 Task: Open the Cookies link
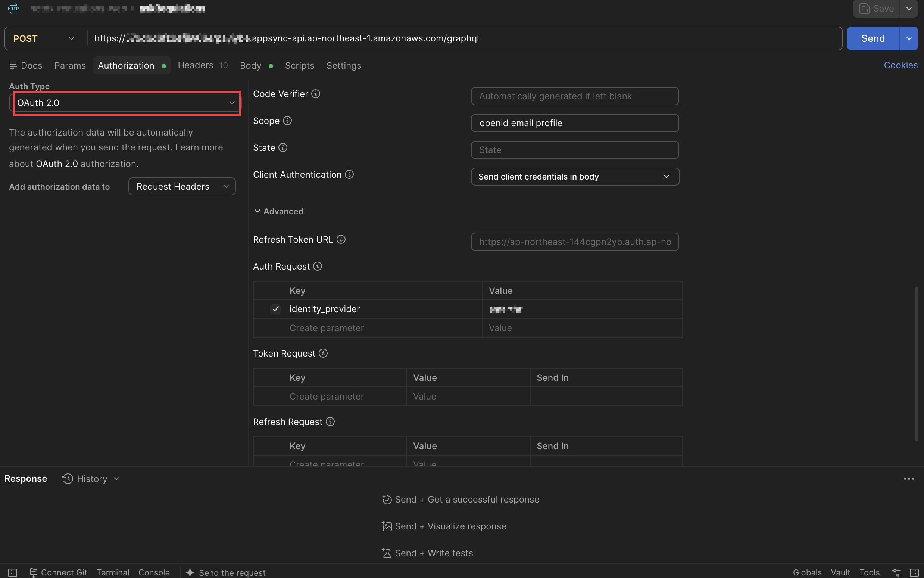coord(901,65)
